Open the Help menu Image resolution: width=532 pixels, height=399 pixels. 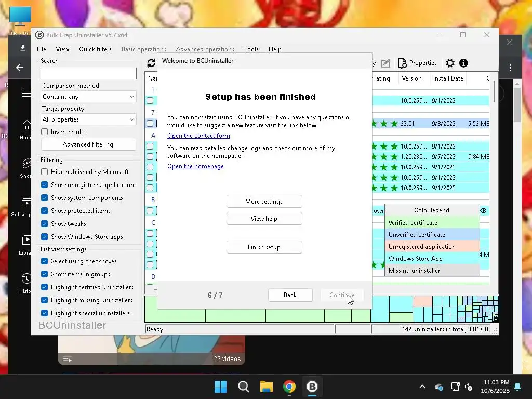point(275,49)
